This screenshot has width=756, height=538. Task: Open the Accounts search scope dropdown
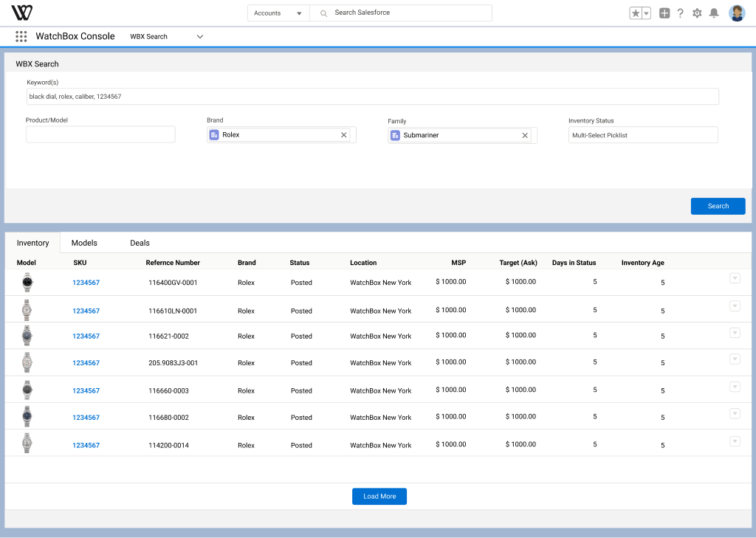(x=278, y=13)
